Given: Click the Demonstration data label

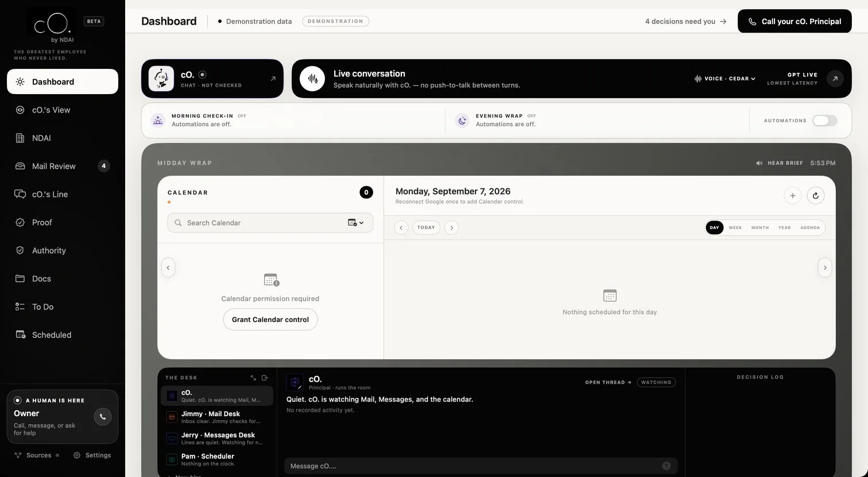Looking at the screenshot, I should pyautogui.click(x=259, y=21).
